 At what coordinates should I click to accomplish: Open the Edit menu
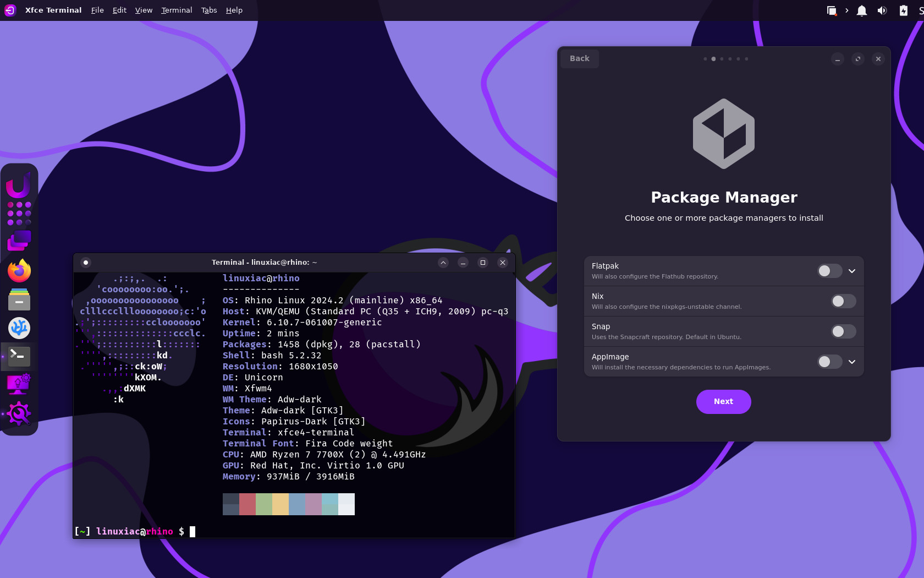click(x=119, y=10)
